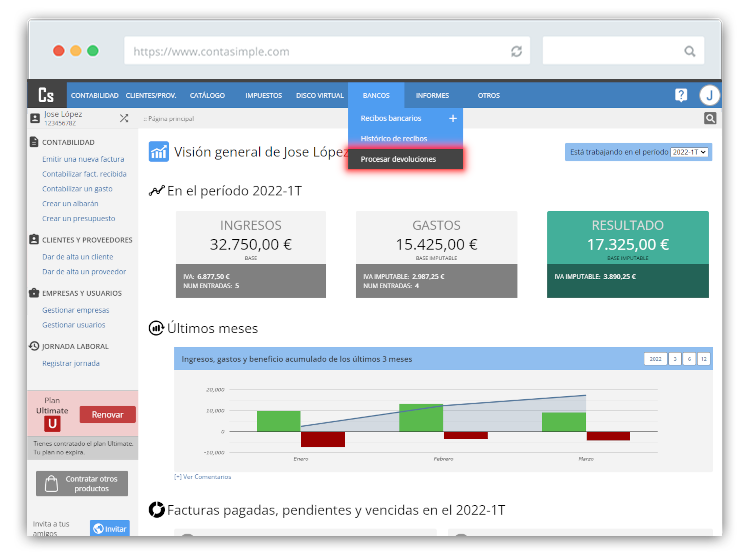Click the green RESULTADO summary card
Image resolution: width=750 pixels, height=552 pixels.
[x=628, y=254]
